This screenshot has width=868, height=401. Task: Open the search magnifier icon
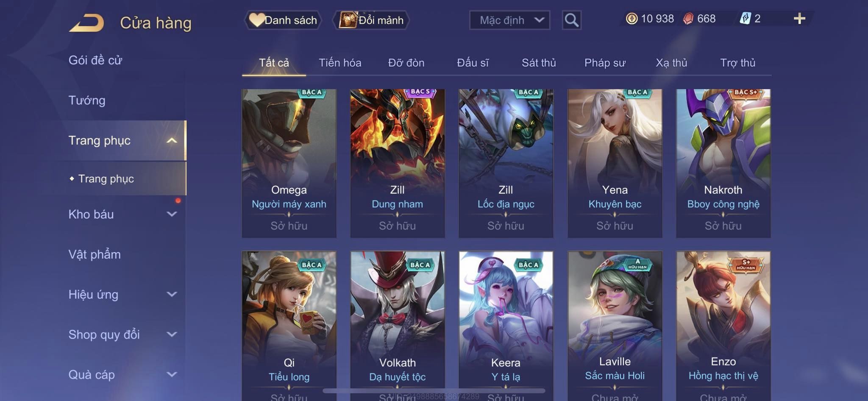(571, 20)
